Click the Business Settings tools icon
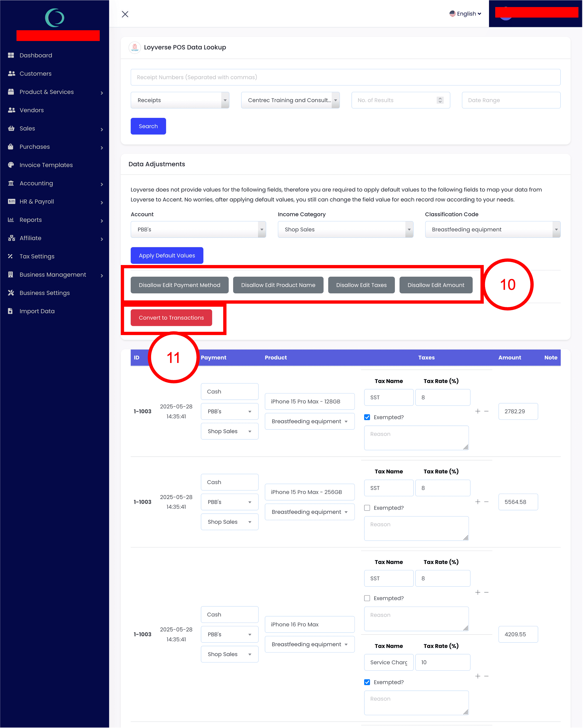The width and height of the screenshot is (583, 728). tap(11, 293)
